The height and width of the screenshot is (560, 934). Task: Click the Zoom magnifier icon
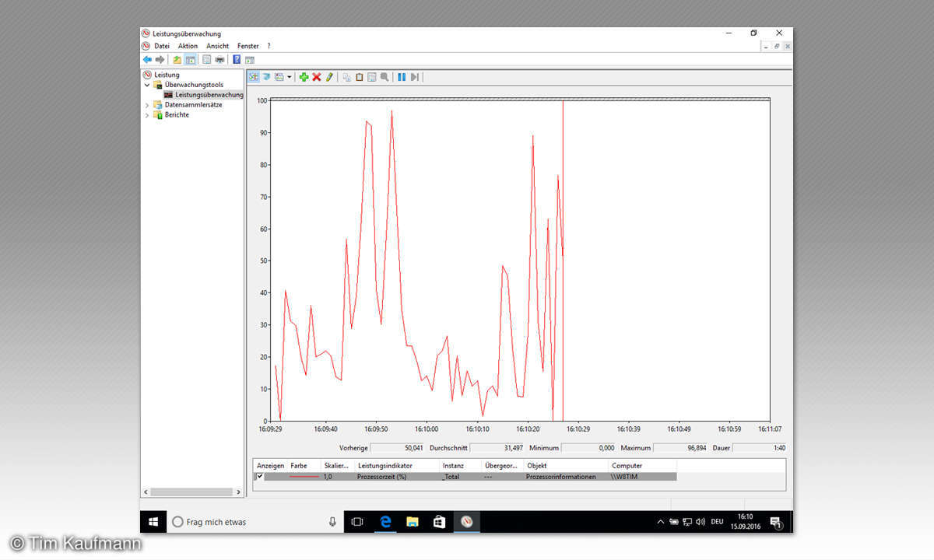384,77
